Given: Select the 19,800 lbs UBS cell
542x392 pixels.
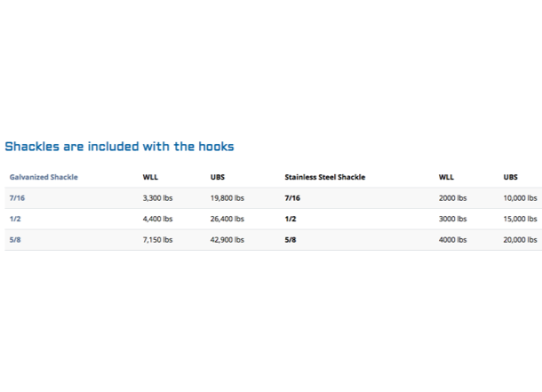Looking at the screenshot, I should 227,198.
